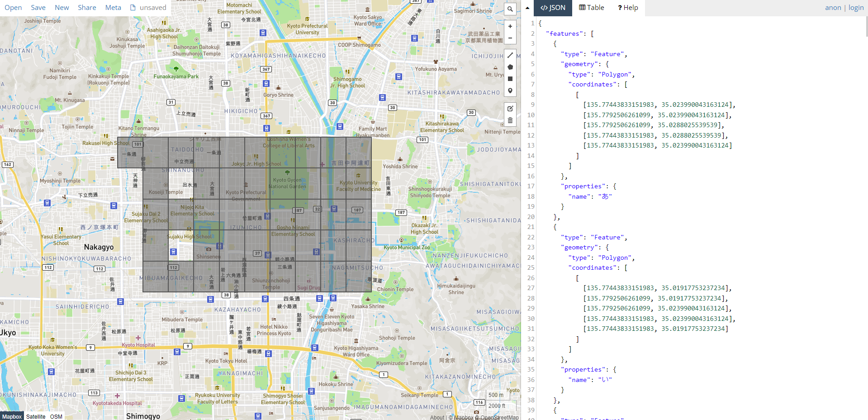Select the Mapbox base layer
The width and height of the screenshot is (868, 420).
(x=12, y=416)
